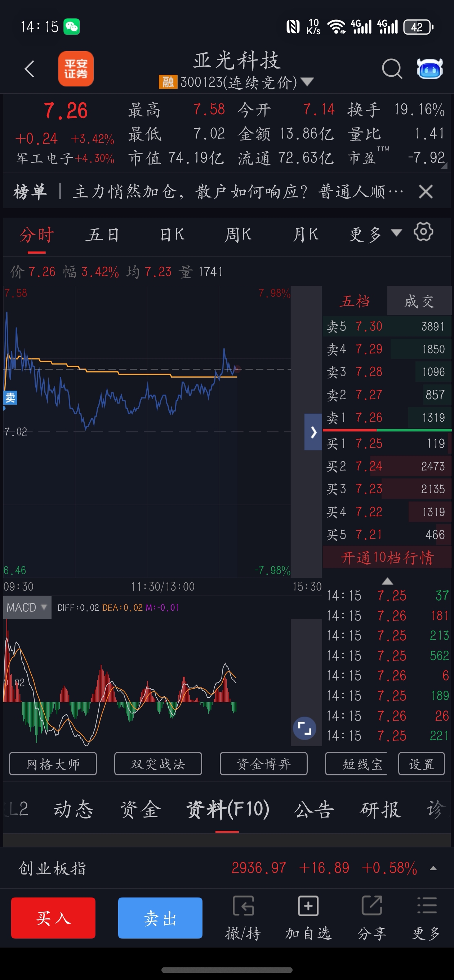Close the 榜单 news banner
Screen dimensions: 454x980
pos(426,191)
